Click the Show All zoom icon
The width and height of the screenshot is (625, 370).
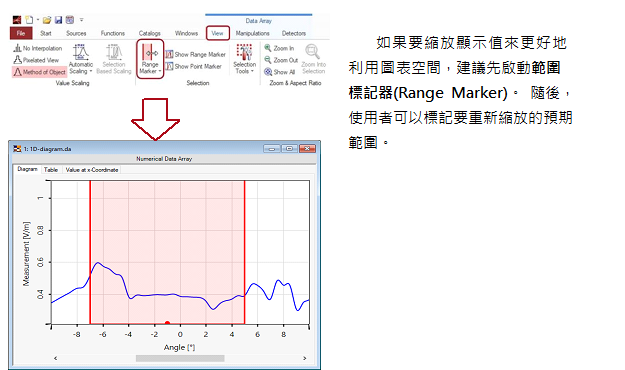pos(268,72)
